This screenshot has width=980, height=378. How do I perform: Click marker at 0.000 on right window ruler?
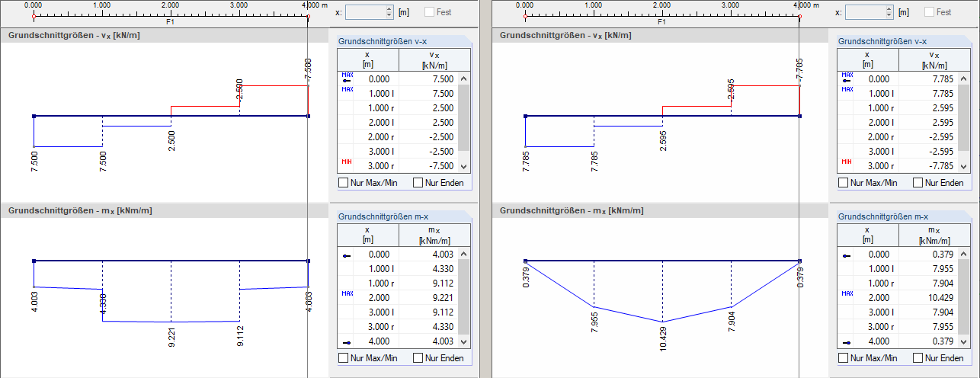pyautogui.click(x=525, y=15)
